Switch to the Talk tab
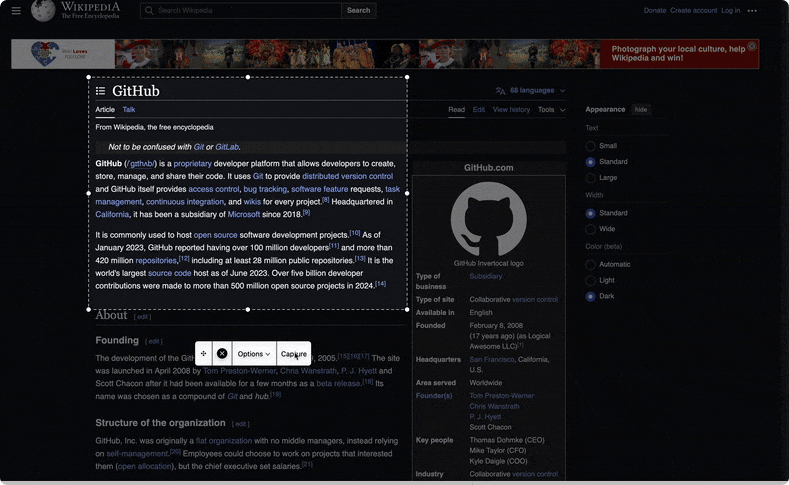Screen dimensions: 789x485 [x=129, y=110]
